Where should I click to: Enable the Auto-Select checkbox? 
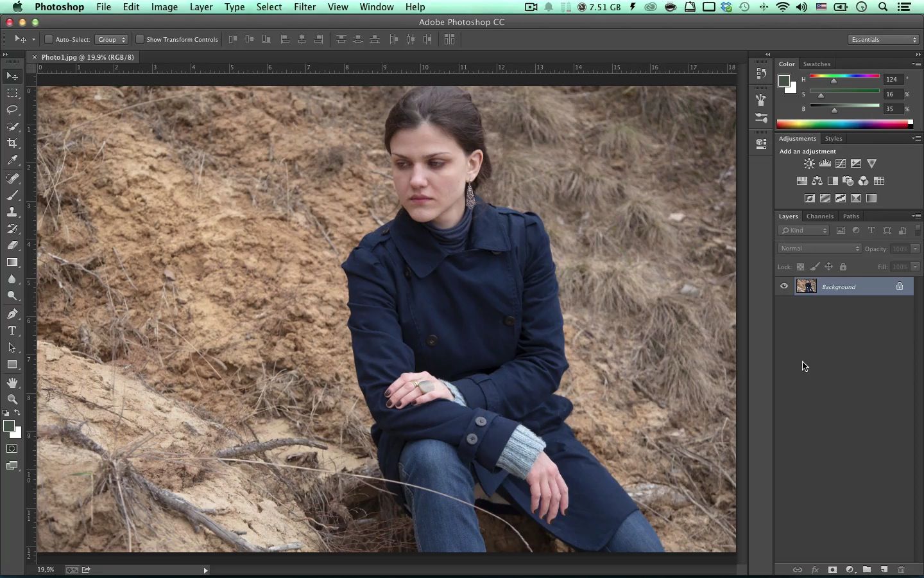(x=48, y=39)
